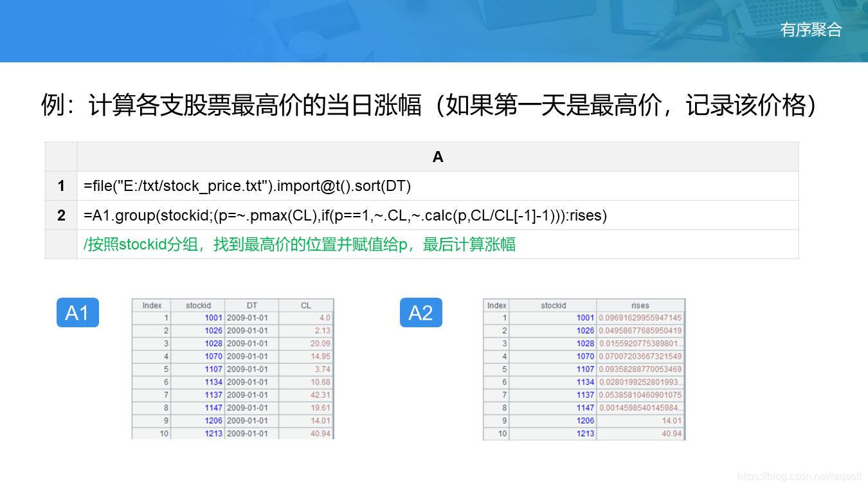Screen dimensions: 868x488
Task: Click CL value 19.61
Action: click(x=320, y=408)
